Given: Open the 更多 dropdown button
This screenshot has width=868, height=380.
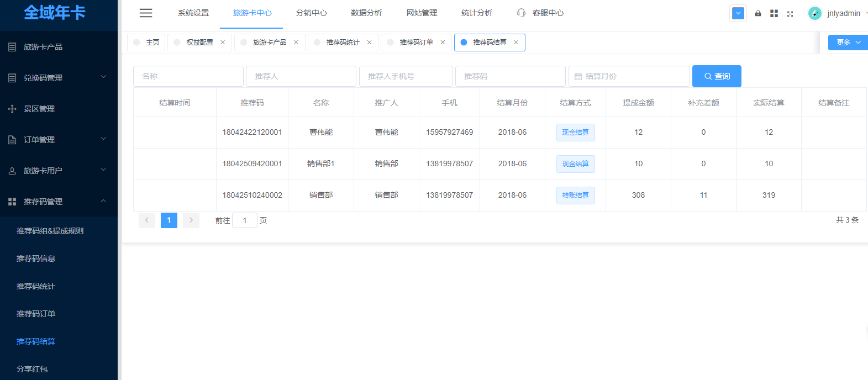Looking at the screenshot, I should tap(848, 43).
